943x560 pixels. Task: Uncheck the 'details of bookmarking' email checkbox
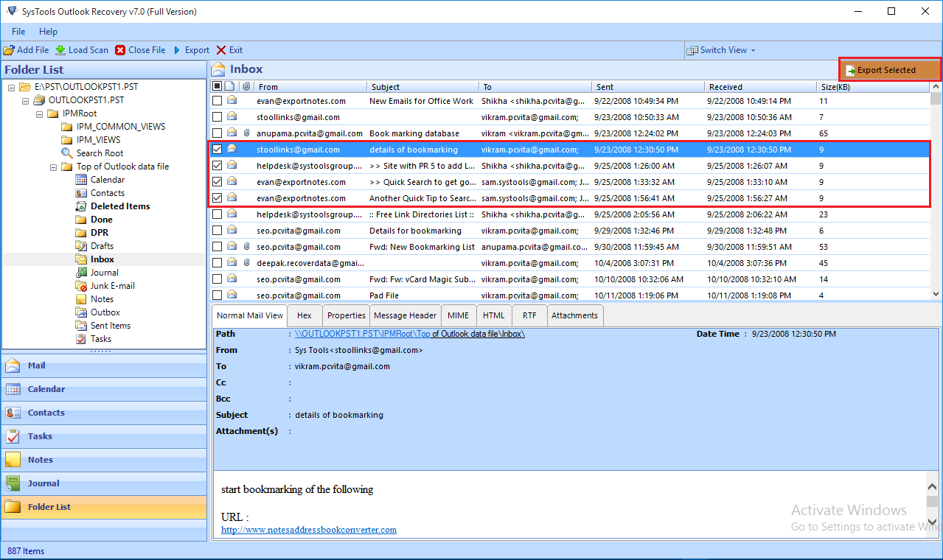point(217,150)
